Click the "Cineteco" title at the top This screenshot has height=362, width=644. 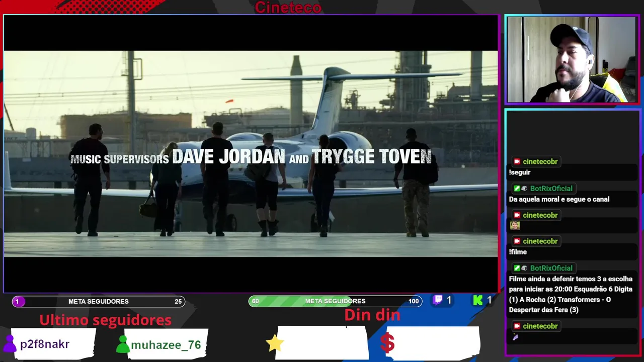(288, 7)
